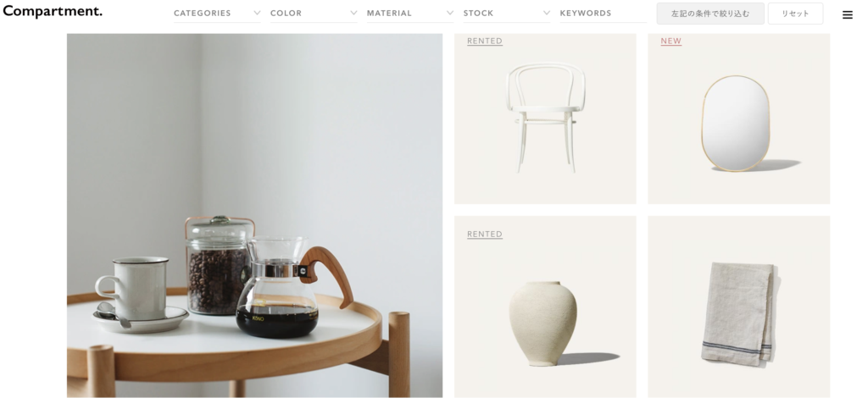Open the large coffee table feature image

click(x=254, y=216)
